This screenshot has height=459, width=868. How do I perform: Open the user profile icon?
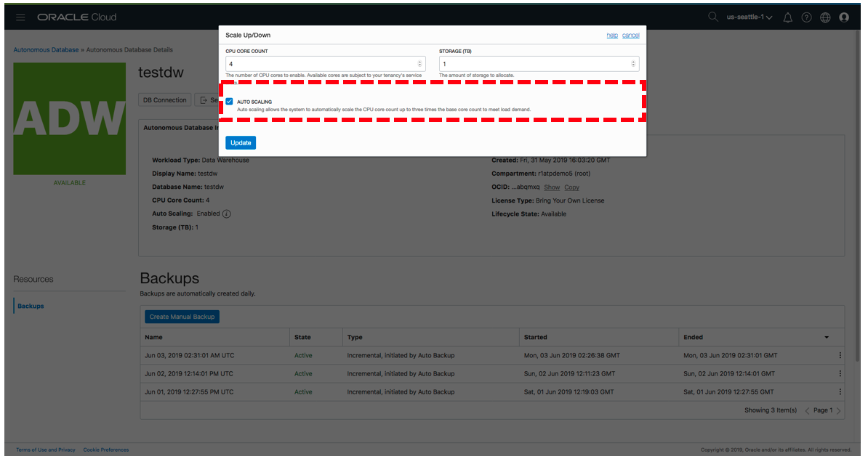844,17
